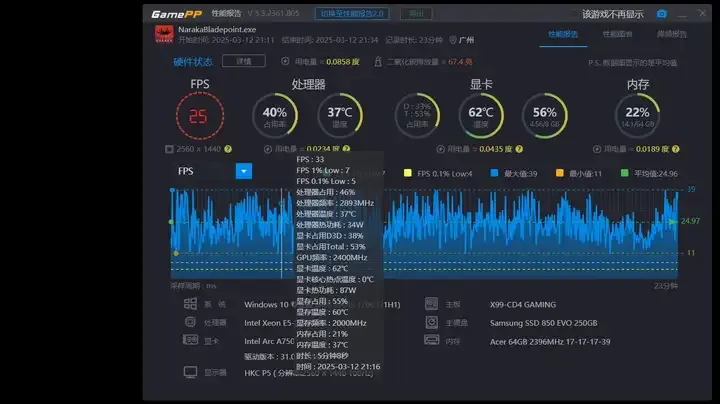Click the graphics card power icon beside 0.0435
The width and height of the screenshot is (720, 404).
click(x=440, y=149)
